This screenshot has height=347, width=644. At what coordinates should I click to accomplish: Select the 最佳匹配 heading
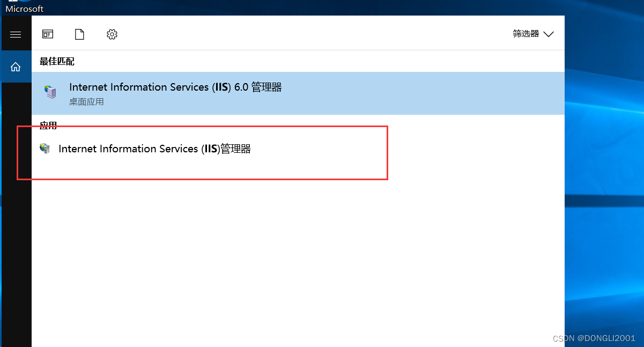click(x=57, y=62)
